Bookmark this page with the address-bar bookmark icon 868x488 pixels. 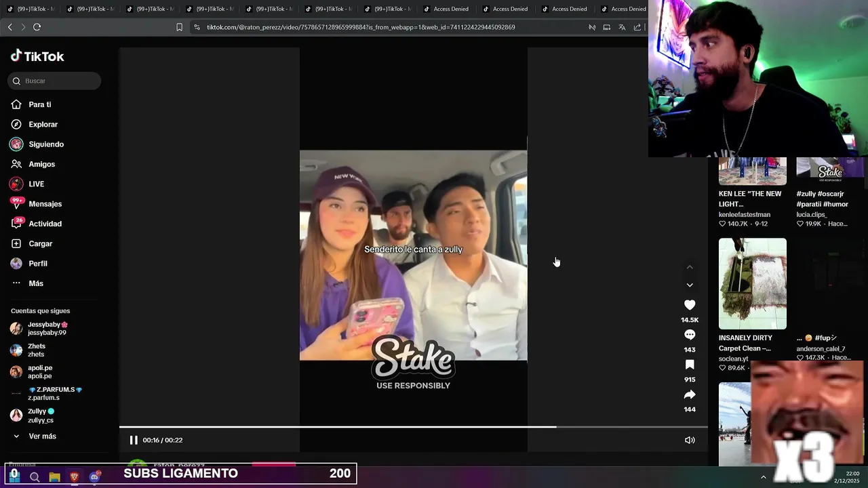click(x=179, y=27)
